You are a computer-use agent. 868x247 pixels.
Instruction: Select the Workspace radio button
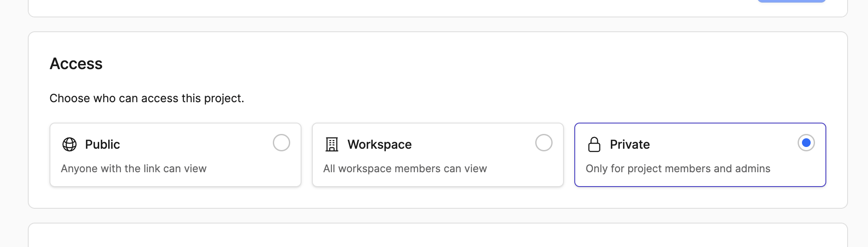click(544, 143)
